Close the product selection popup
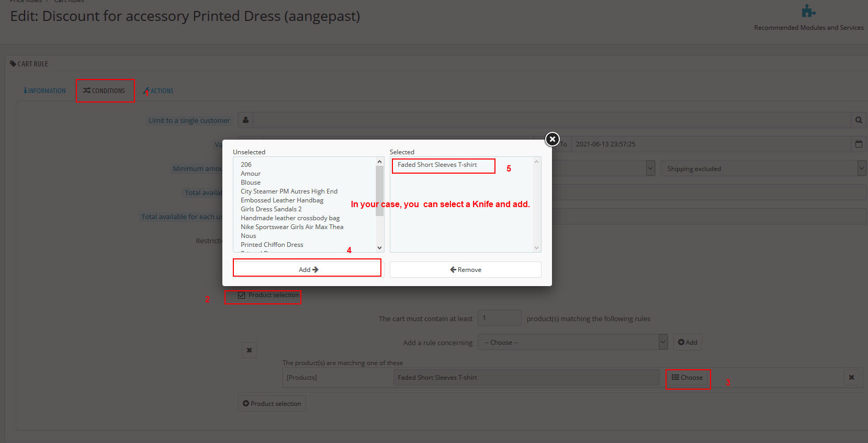868x443 pixels. pyautogui.click(x=552, y=139)
